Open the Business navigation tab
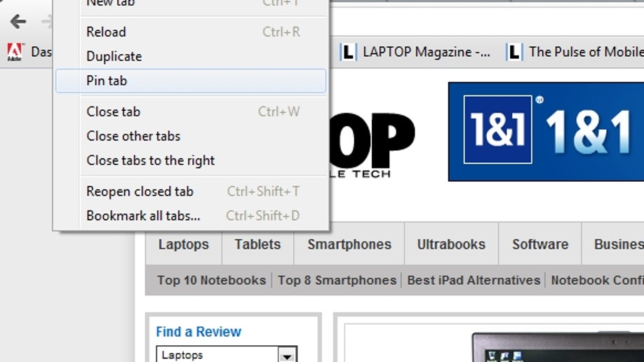Screen dimensions: 644x362 point(613,244)
